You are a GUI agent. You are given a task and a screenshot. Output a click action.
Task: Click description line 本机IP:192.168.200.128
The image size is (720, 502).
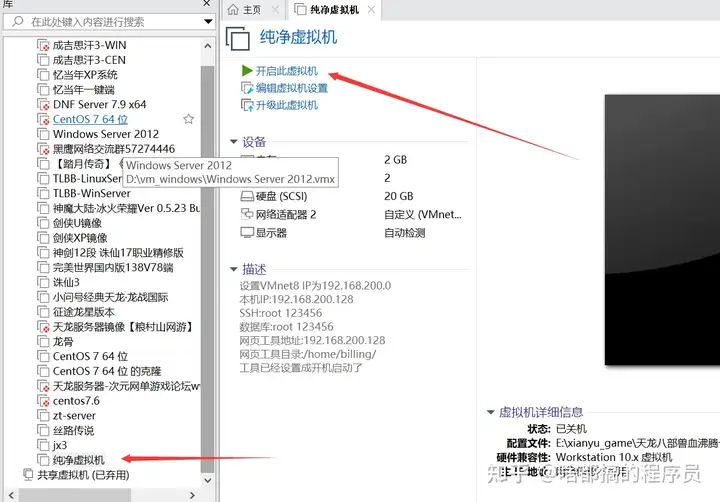point(296,299)
